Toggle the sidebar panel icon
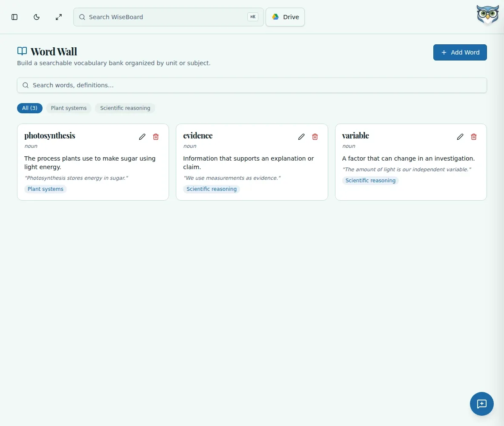This screenshot has width=504, height=426. (x=14, y=17)
